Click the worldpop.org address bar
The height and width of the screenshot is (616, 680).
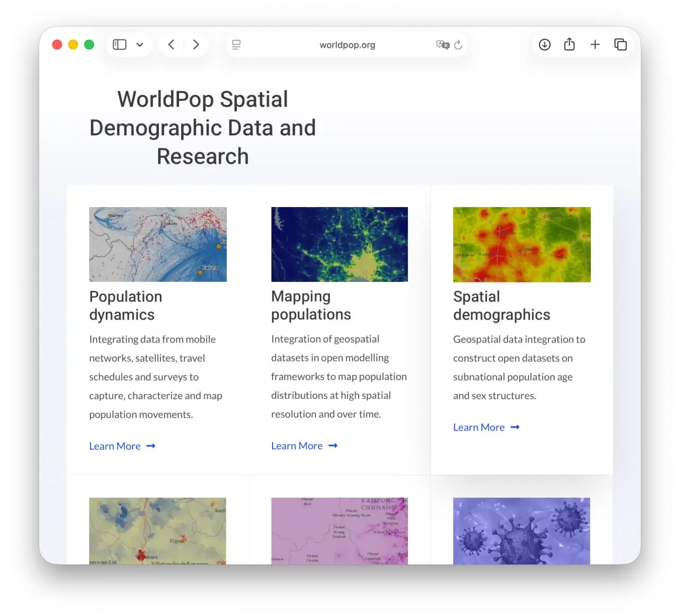347,45
